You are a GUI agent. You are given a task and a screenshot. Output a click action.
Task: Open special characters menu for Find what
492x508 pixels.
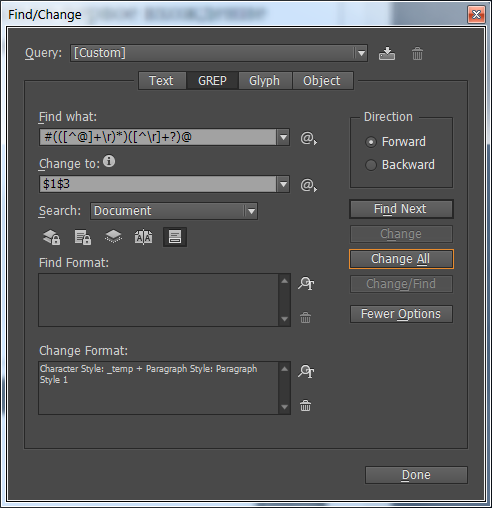(308, 138)
